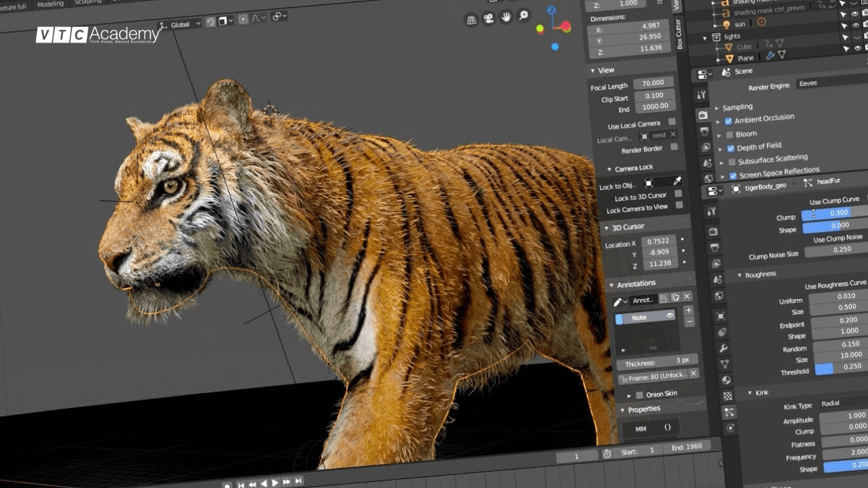The height and width of the screenshot is (488, 868).
Task: Select the annotation pencil tool icon
Action: click(617, 300)
